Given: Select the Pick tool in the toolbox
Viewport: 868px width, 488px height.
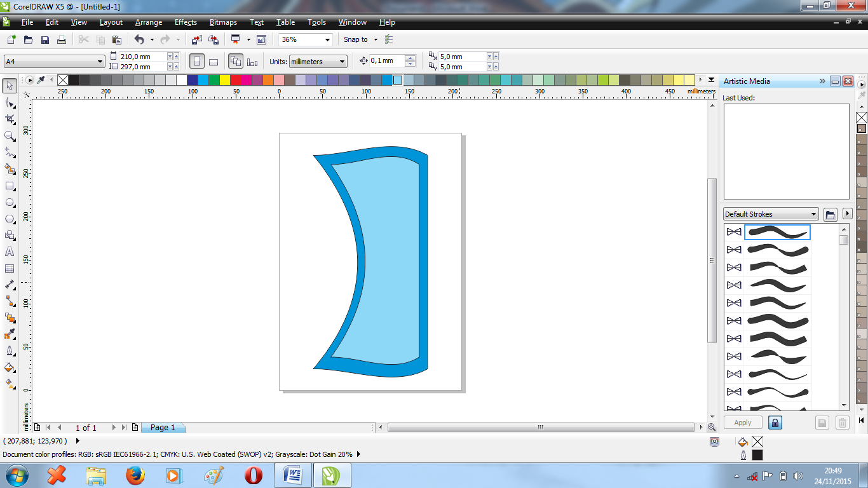Looking at the screenshot, I should point(10,86).
